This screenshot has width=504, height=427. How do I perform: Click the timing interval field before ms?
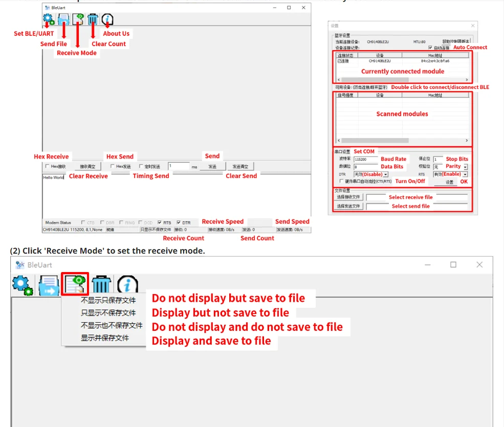(x=179, y=166)
